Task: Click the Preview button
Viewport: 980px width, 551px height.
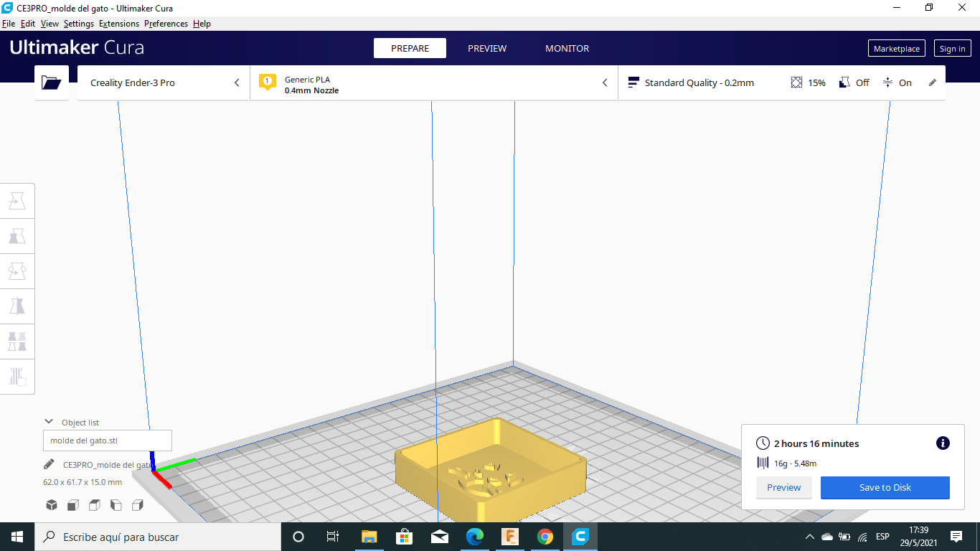Action: (x=783, y=487)
